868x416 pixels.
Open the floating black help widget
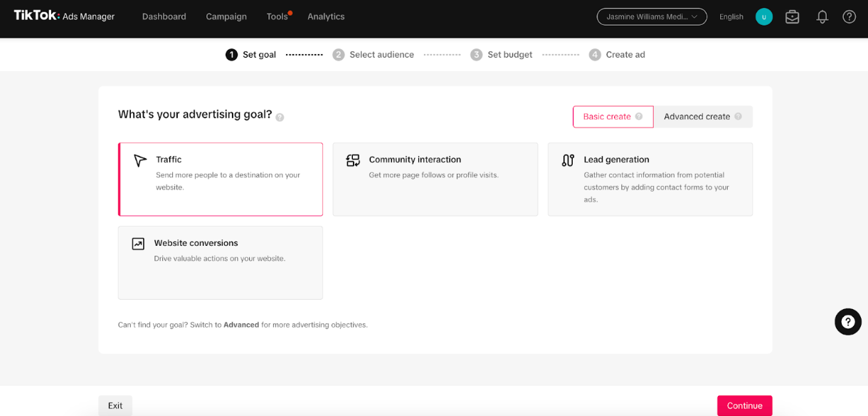[x=847, y=322]
